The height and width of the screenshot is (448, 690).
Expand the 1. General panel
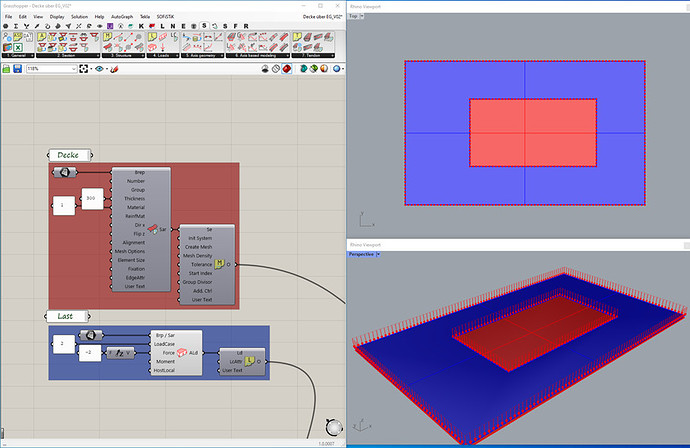18,55
